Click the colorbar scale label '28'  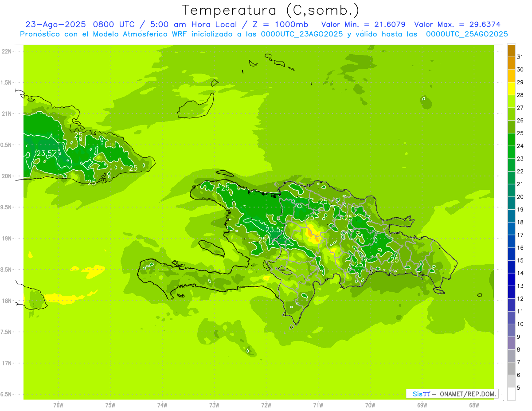520,95
